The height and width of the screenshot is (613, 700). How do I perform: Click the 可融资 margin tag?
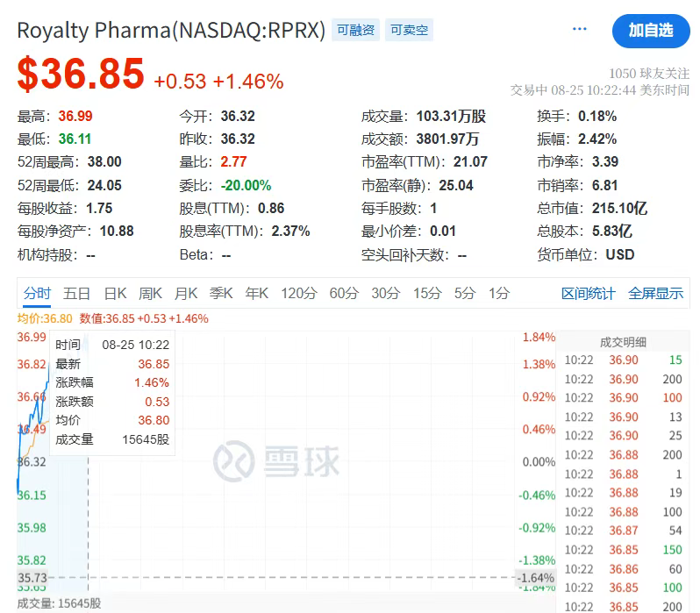(354, 30)
